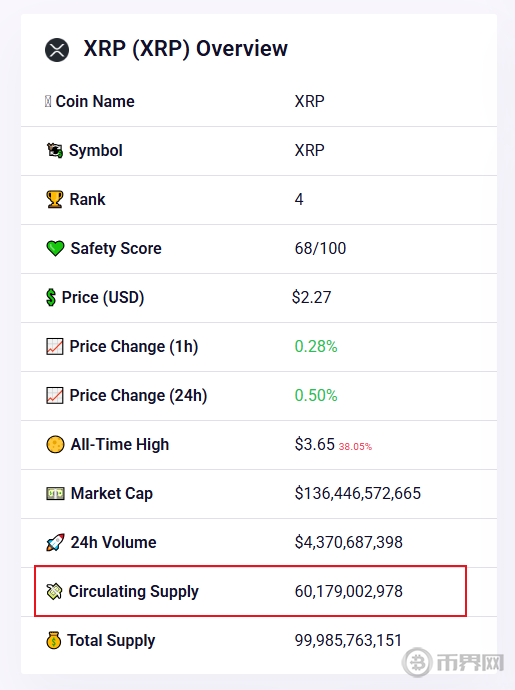Click the money bag Total Supply icon
515x690 pixels.
(x=53, y=640)
